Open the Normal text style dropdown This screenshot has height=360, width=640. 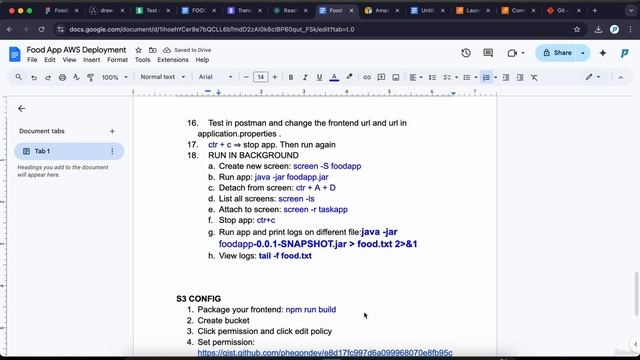point(162,77)
